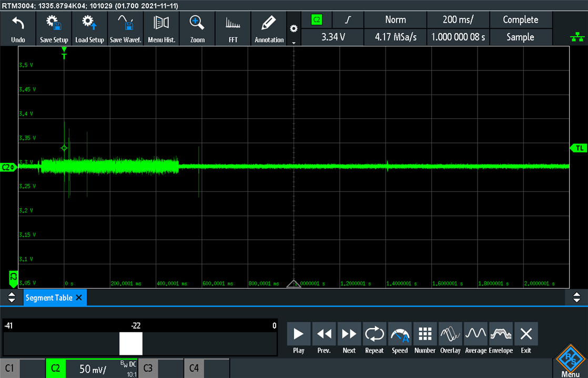Viewport: 588px width, 378px height.
Task: Open the FFT analysis tool
Action: point(233,29)
